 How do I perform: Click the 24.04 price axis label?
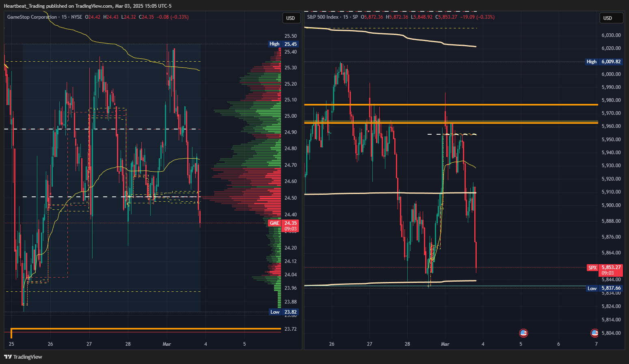tap(290, 275)
